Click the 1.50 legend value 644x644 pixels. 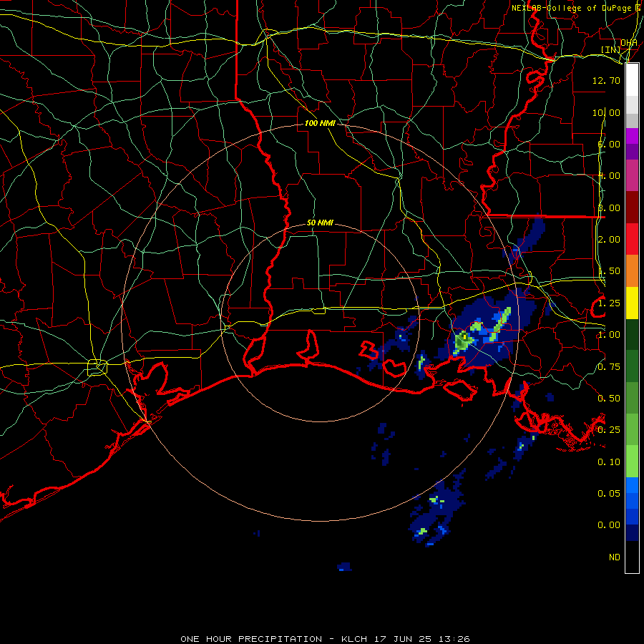[609, 271]
